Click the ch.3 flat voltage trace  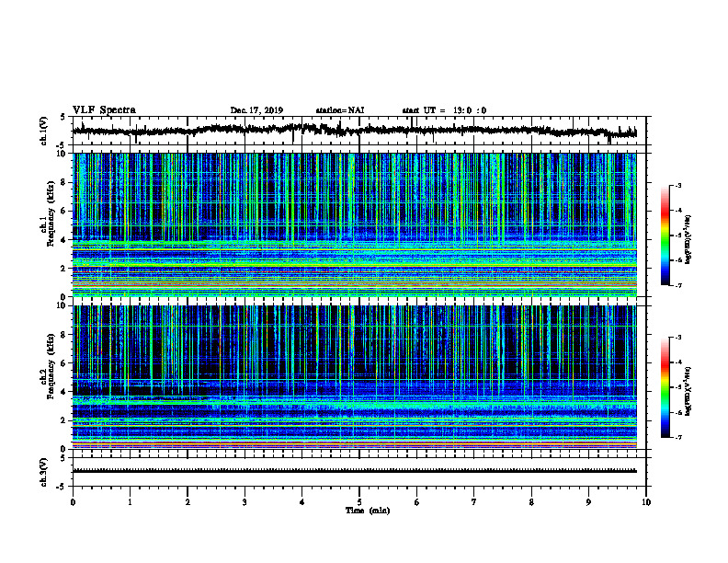354,471
